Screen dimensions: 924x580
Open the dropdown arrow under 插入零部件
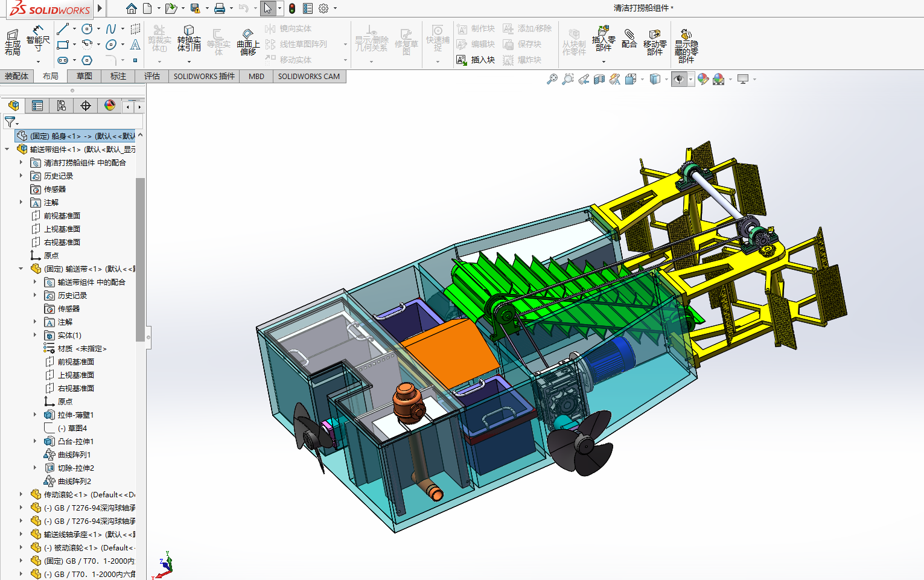click(604, 62)
